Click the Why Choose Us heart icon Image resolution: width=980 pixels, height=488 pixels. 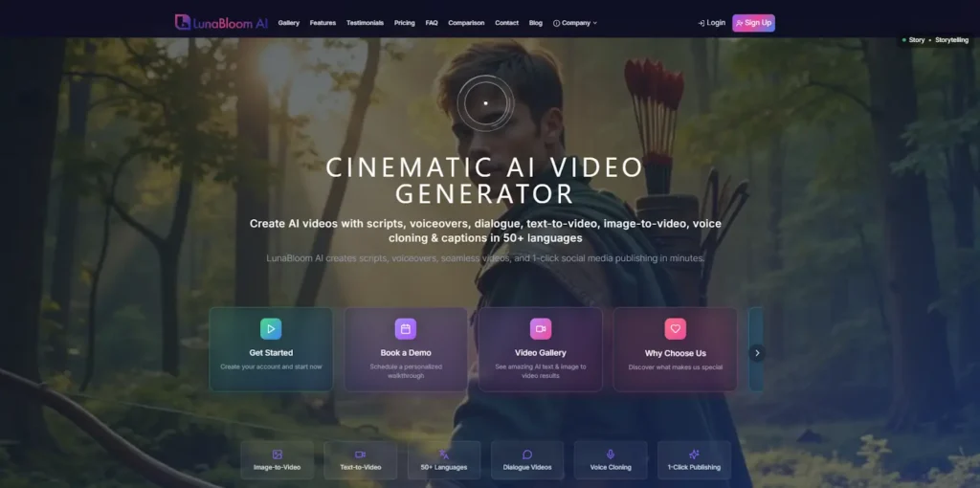[675, 328]
